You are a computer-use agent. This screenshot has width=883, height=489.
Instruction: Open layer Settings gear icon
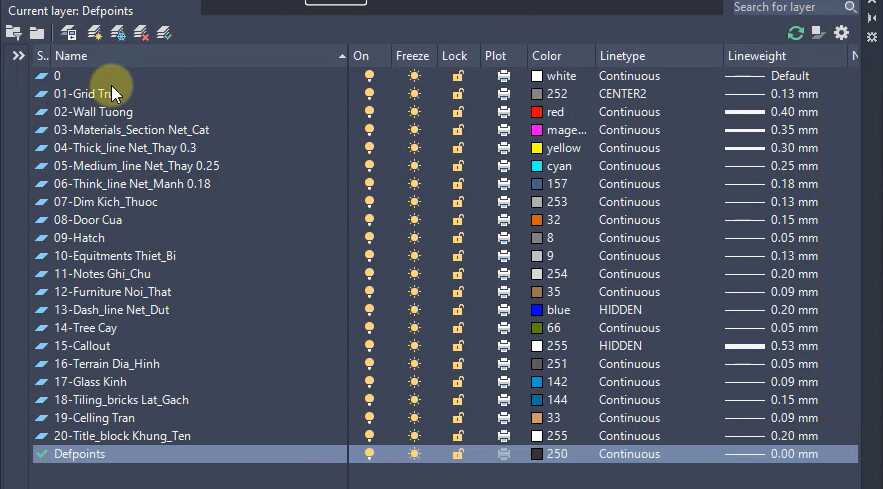(841, 33)
